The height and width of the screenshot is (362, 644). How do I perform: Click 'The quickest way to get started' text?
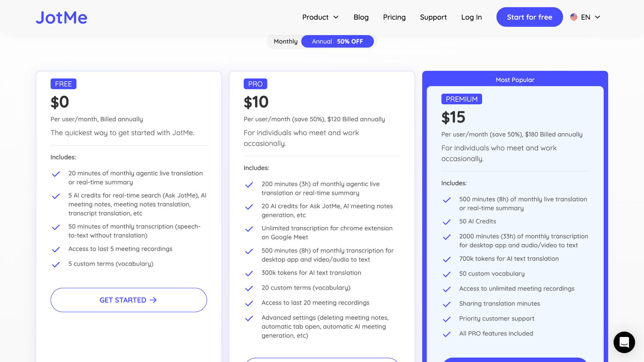coord(122,133)
